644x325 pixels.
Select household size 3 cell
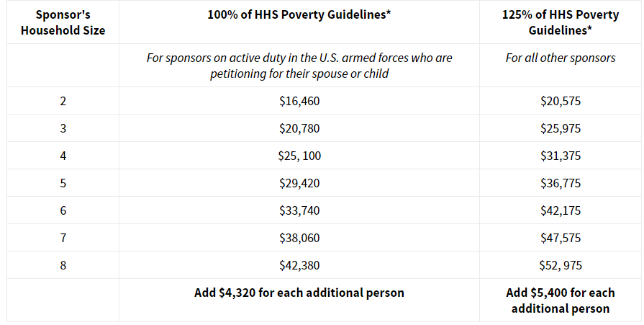63,128
